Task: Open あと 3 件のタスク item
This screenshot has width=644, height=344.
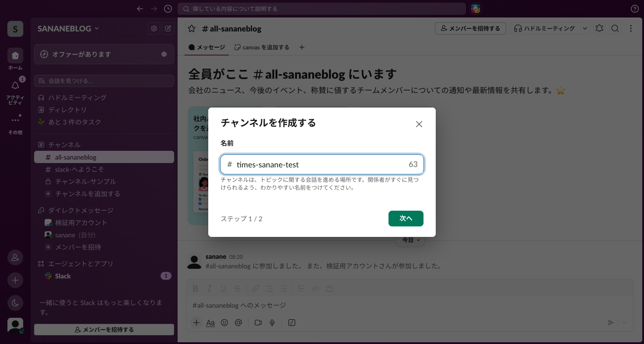Action: click(x=104, y=122)
